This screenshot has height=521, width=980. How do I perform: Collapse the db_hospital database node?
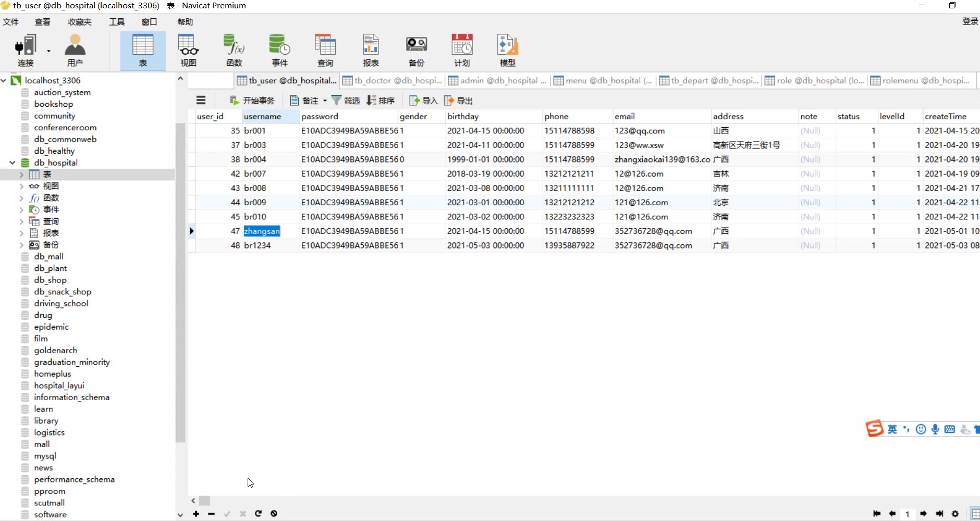[12, 163]
